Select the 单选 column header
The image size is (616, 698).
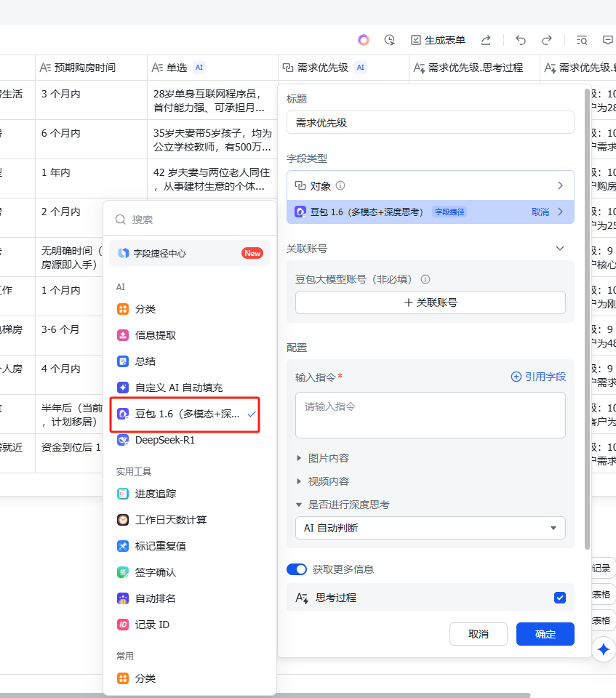point(212,68)
